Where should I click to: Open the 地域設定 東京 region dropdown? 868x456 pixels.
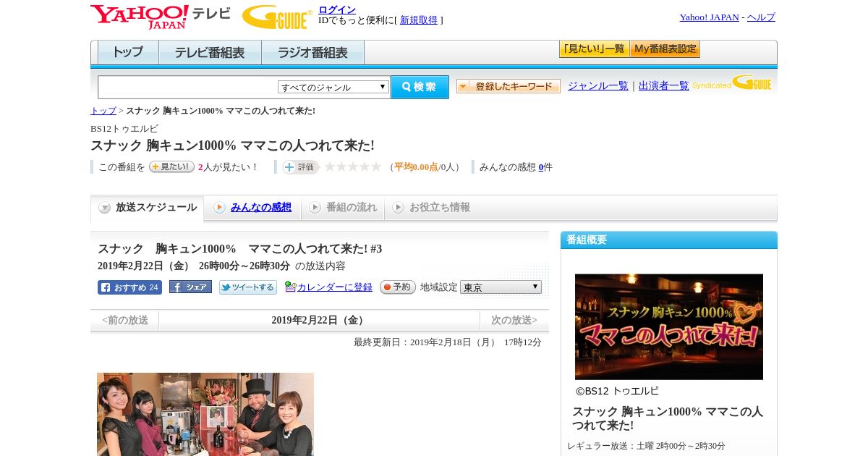click(x=501, y=287)
